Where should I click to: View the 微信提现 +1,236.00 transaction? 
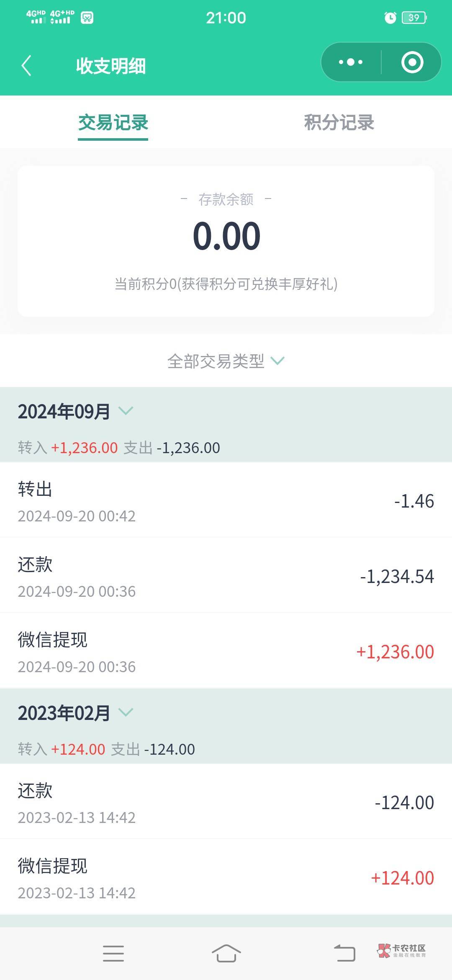(226, 651)
